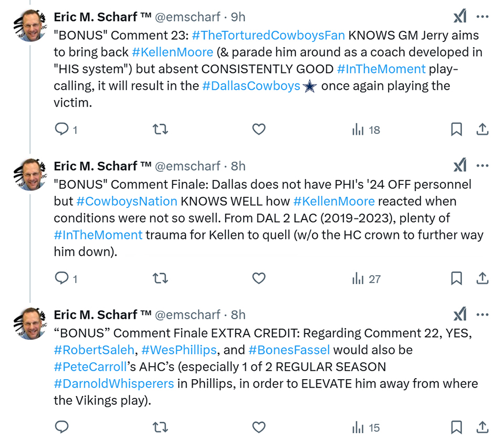Open @emscharf handle on Comment Finale tweet
The image size is (504, 448).
click(x=188, y=166)
